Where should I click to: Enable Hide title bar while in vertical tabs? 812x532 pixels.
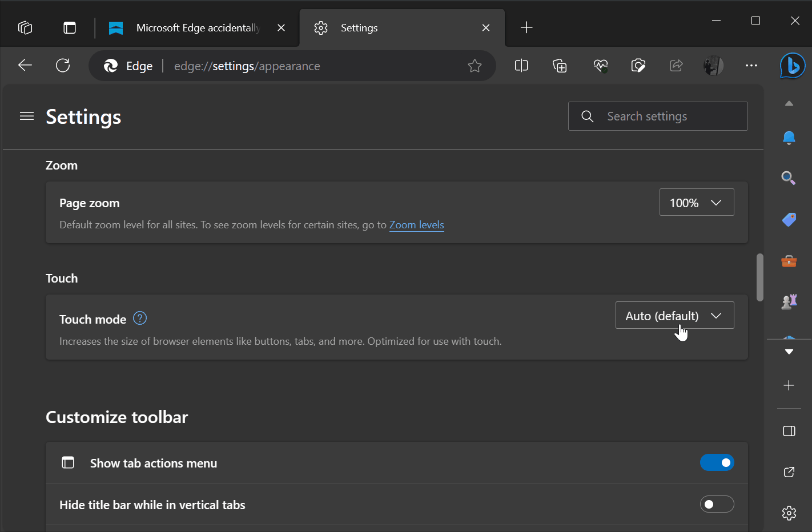tap(717, 504)
